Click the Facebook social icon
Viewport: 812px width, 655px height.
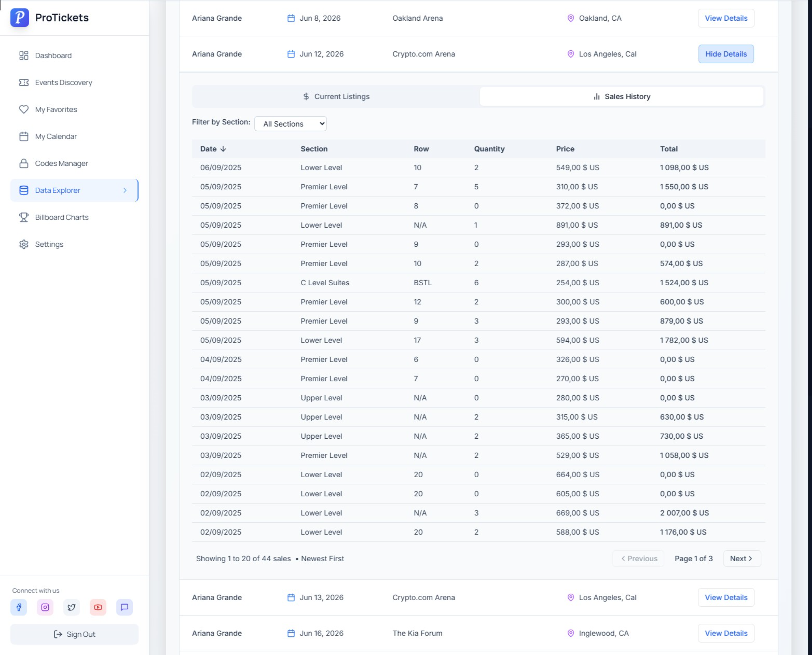[19, 607]
